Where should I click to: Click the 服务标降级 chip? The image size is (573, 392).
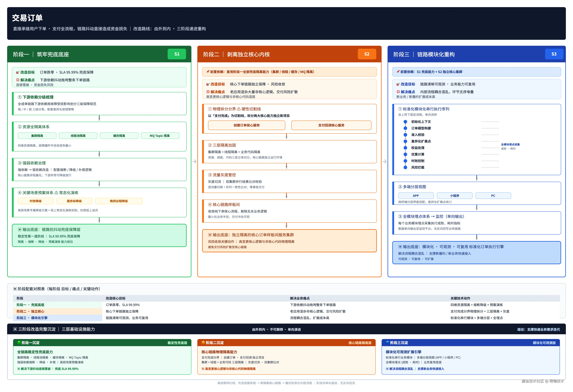click(74, 201)
